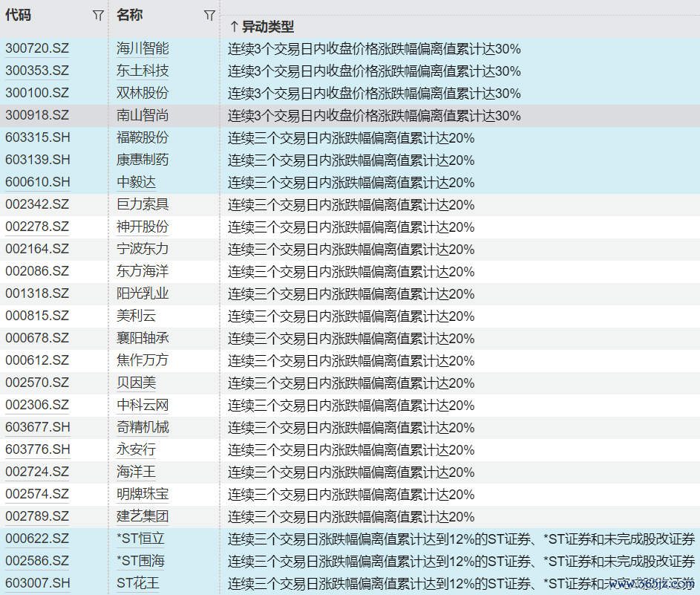Open stock code 300353.SZ

click(37, 71)
